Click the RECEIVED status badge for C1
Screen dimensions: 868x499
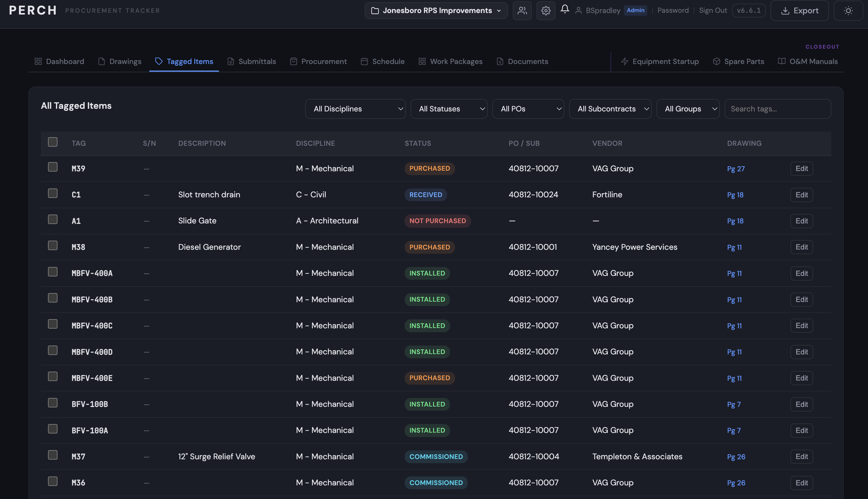coord(425,195)
